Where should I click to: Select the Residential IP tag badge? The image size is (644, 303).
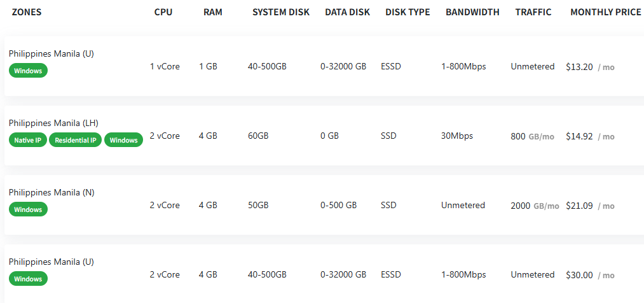[x=75, y=140]
